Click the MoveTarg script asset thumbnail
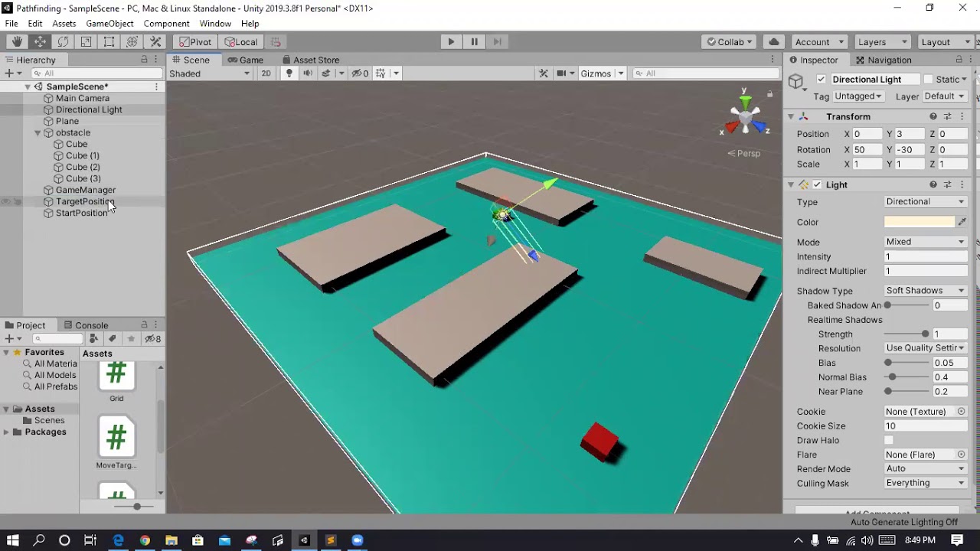This screenshot has width=980, height=551. pyautogui.click(x=116, y=437)
